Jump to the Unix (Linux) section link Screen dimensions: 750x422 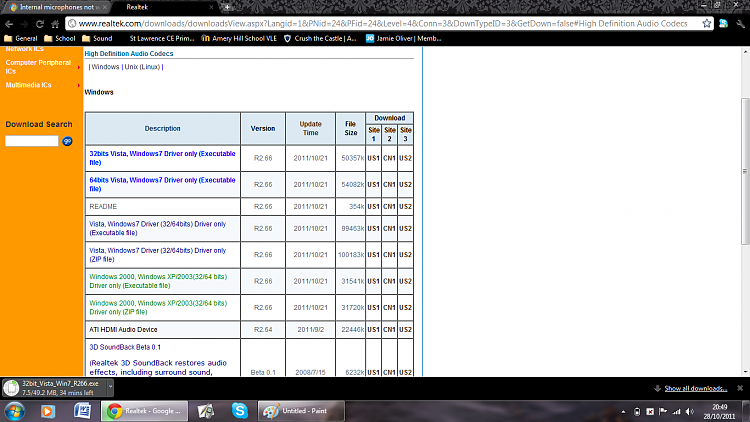point(142,67)
